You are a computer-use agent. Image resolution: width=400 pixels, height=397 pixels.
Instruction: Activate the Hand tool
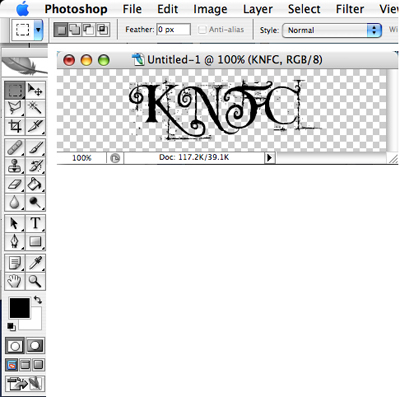click(x=15, y=281)
